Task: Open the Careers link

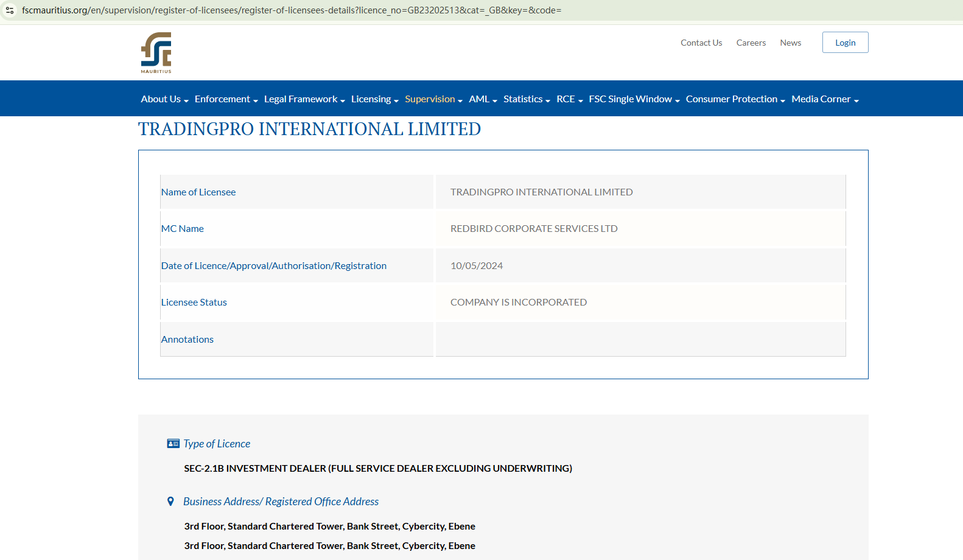Action: [x=751, y=43]
